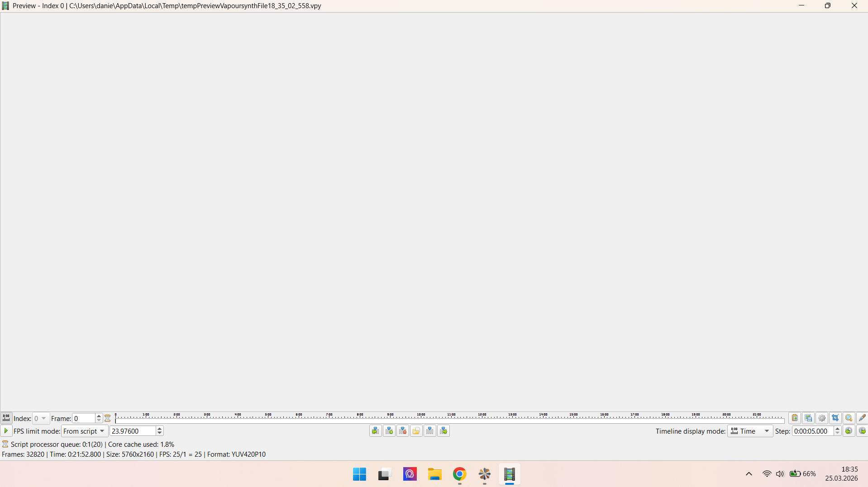Open the FPS limit mode dropdown
The width and height of the screenshot is (868, 487).
(84, 431)
